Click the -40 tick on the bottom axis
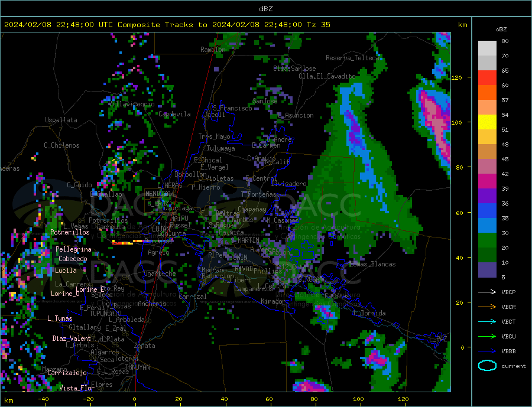Screen dimensions: 532x407 pyautogui.click(x=43, y=399)
